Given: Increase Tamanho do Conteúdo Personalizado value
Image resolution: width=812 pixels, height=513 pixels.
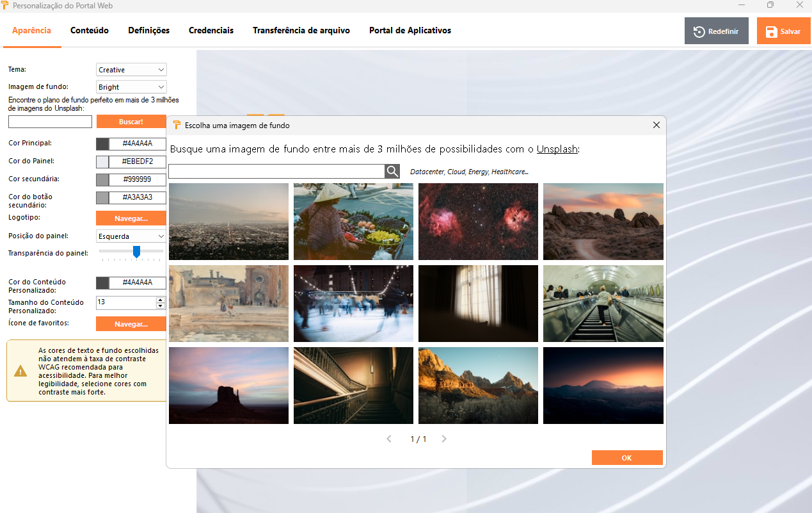Looking at the screenshot, I should (161, 300).
